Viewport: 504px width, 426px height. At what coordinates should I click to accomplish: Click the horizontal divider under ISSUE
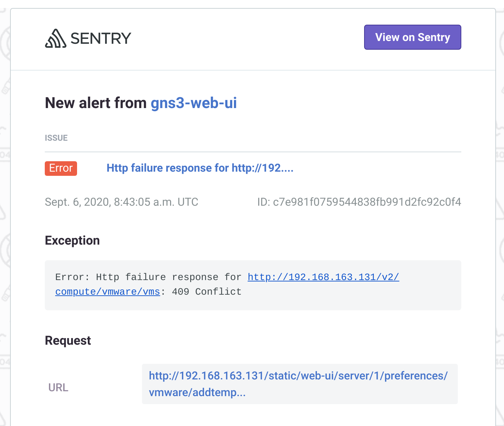click(253, 151)
